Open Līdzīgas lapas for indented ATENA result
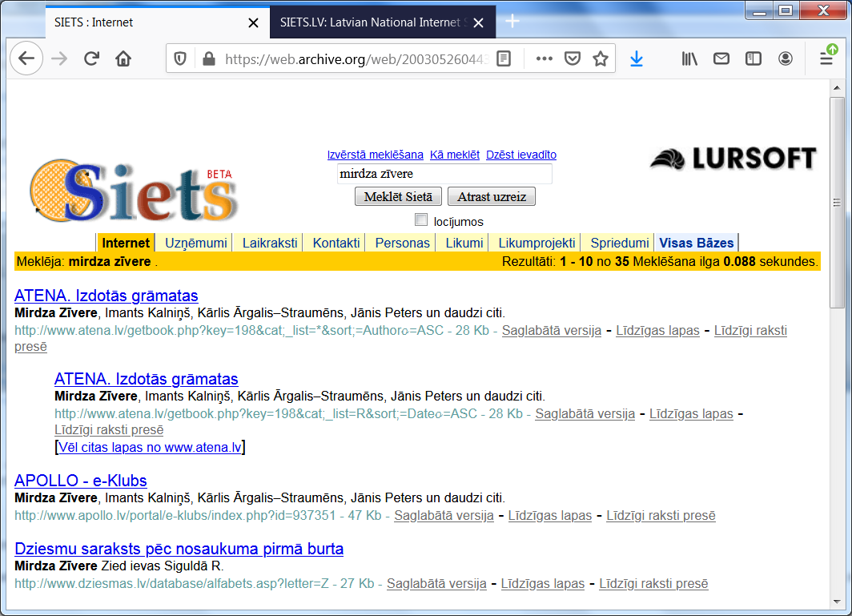The width and height of the screenshot is (852, 616). (691, 414)
